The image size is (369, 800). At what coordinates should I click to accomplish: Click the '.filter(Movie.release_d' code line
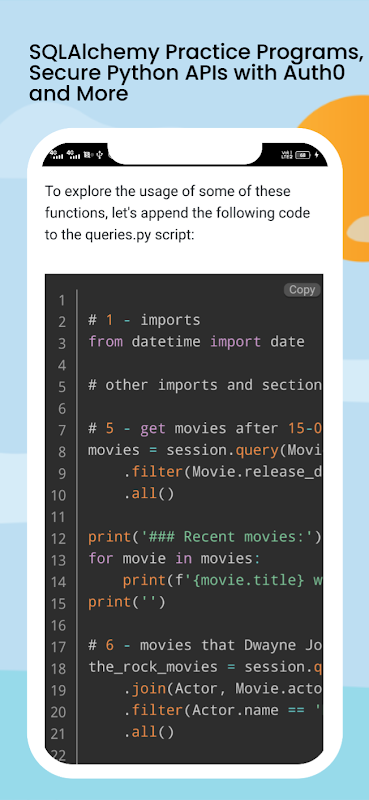point(223,472)
